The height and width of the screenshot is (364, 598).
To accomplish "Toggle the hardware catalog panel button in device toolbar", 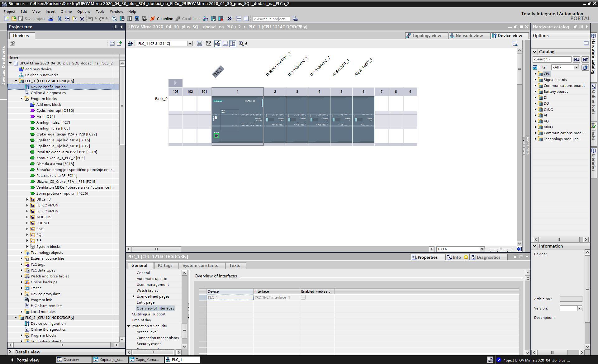I will click(x=232, y=44).
